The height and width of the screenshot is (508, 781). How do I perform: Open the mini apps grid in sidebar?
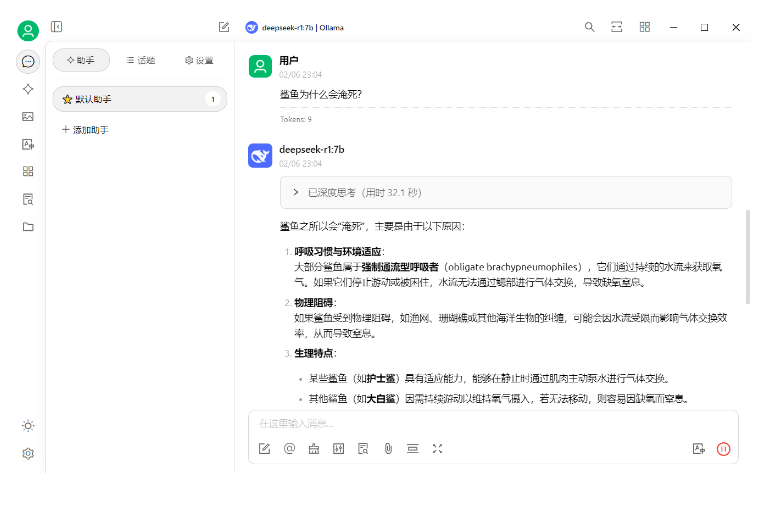pos(28,171)
